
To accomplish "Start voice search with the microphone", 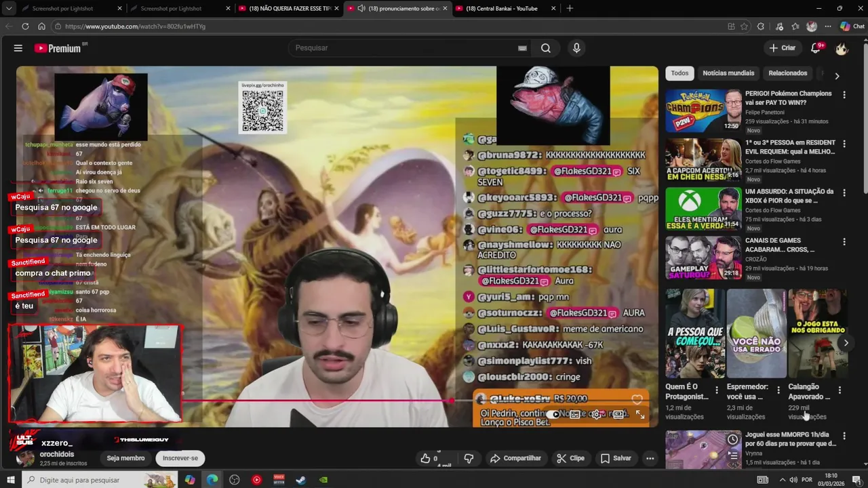I will (576, 48).
